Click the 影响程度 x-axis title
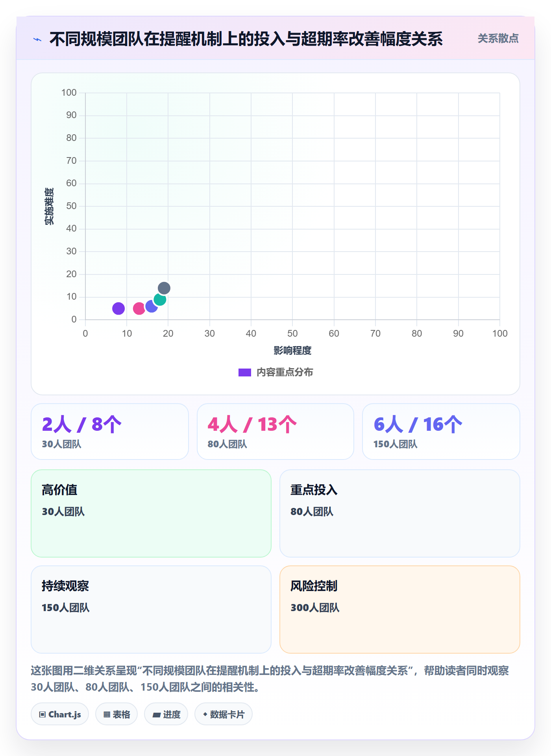 292,350
